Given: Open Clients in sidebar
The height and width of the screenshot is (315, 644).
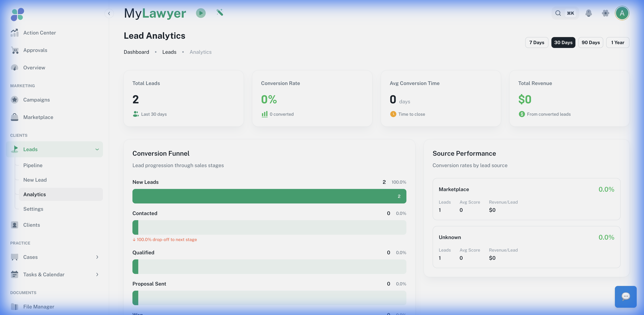Looking at the screenshot, I should click(x=54, y=225).
